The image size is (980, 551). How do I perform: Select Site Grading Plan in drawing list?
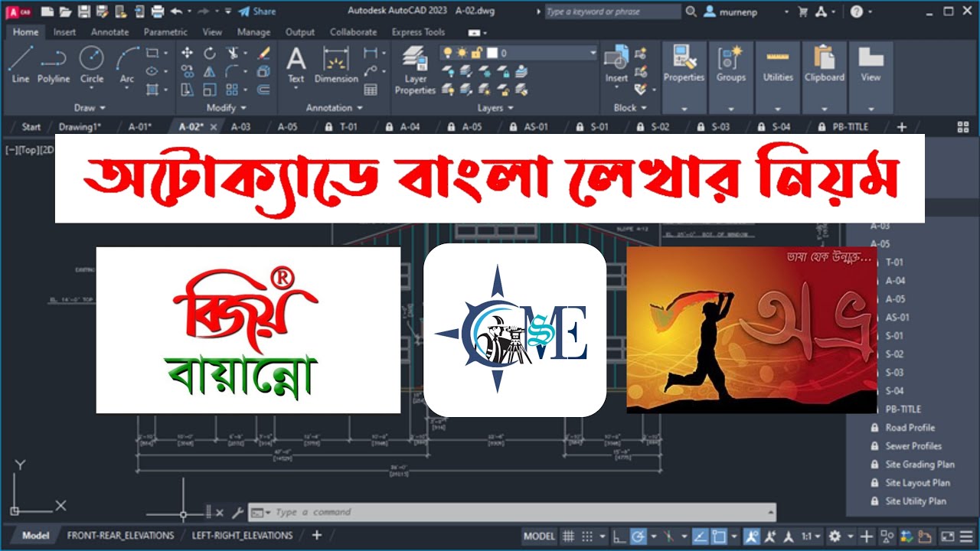(920, 465)
